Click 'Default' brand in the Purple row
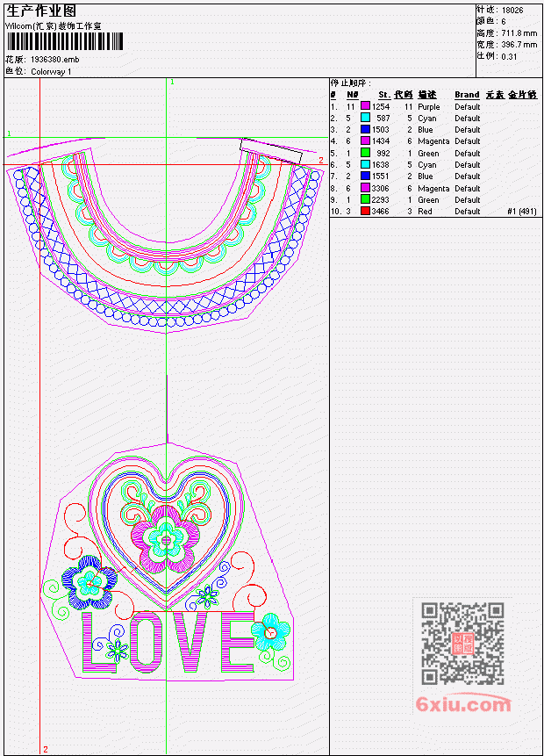 click(468, 106)
